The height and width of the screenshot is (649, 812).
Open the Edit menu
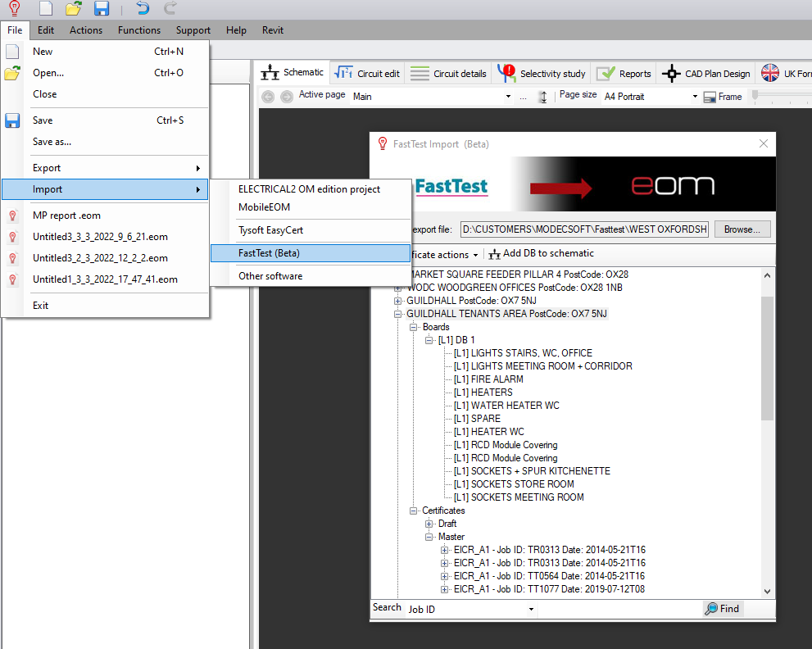(x=46, y=30)
